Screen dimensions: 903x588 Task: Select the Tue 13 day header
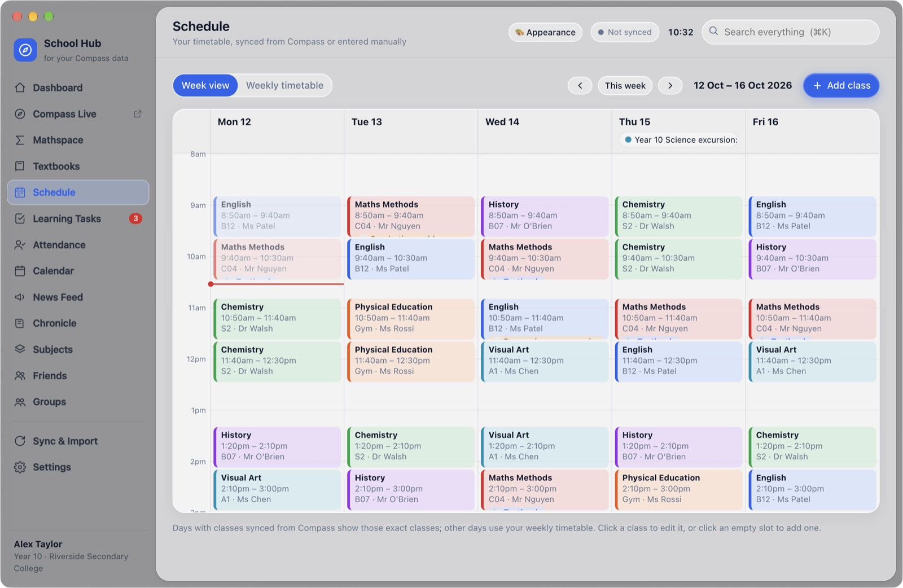coord(367,122)
